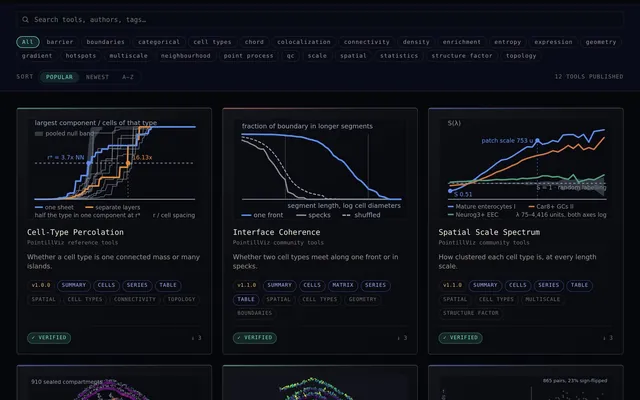640x400 pixels.
Task: Click CELLS badge on Spatial Scale Spectrum card
Action: point(518,285)
